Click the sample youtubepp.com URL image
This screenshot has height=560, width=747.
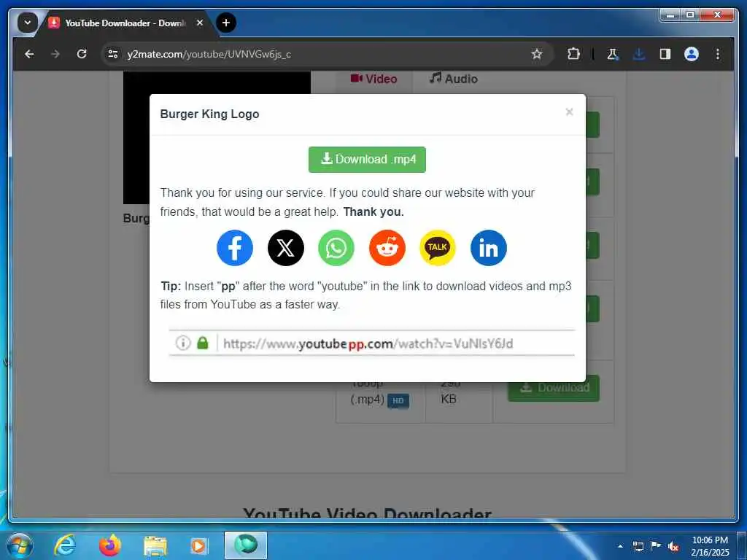(x=371, y=343)
